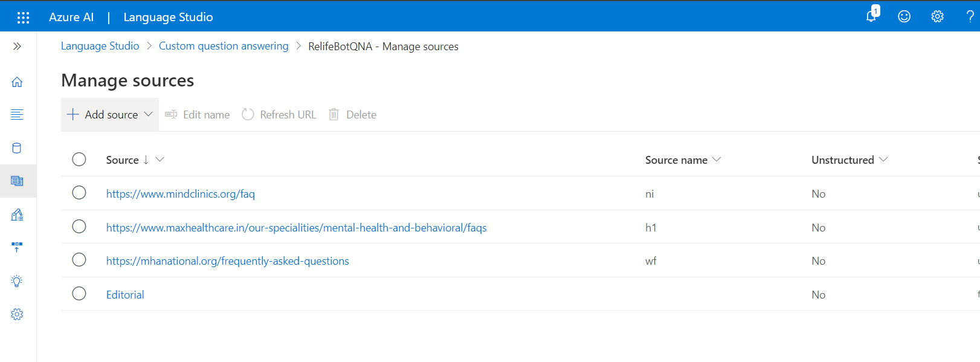Viewport: 980px width, 362px height.
Task: Open the building blocks sidebar icon
Action: click(x=17, y=215)
